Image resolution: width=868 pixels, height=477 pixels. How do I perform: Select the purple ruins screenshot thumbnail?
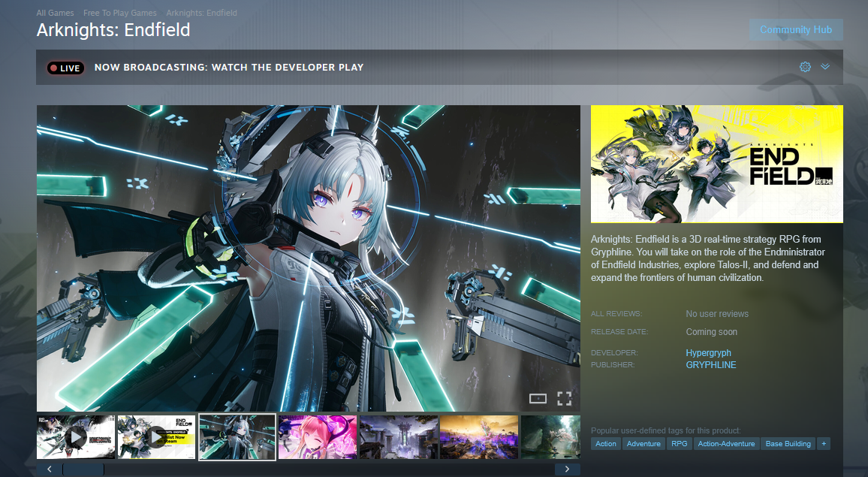coord(399,437)
